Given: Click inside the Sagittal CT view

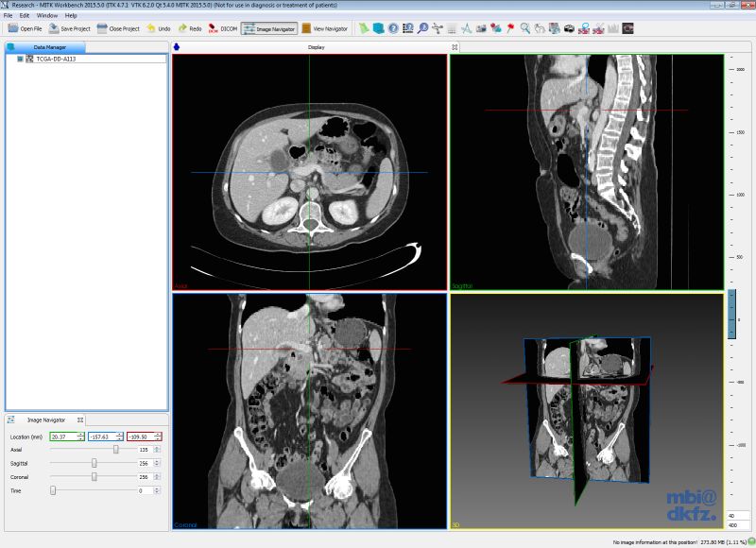Looking at the screenshot, I should click(x=587, y=172).
